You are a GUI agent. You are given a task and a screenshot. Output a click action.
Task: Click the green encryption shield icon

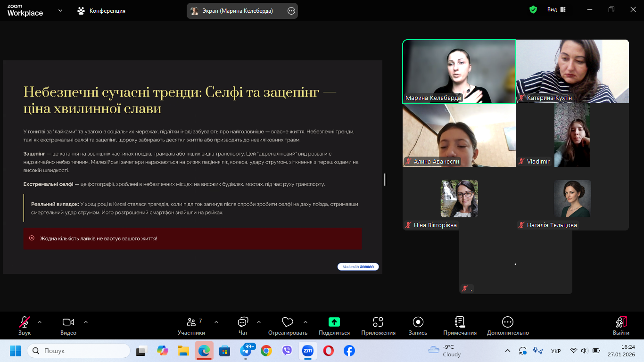point(533,10)
